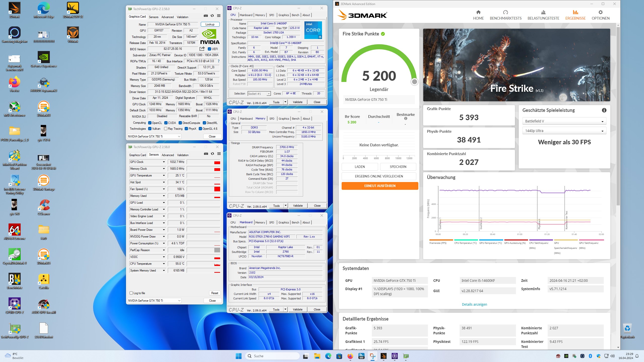The width and height of the screenshot is (644, 362).
Task: Open File Explorer from the taskbar
Action: click(317, 356)
